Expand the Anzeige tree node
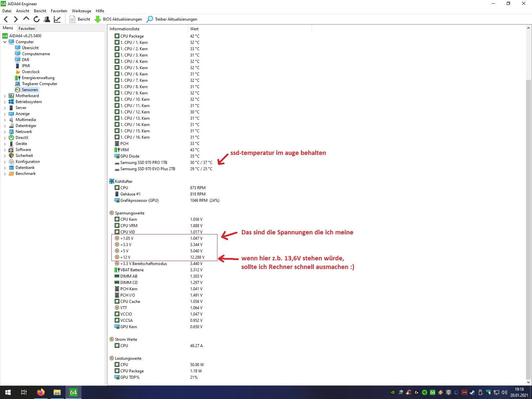 5,114
